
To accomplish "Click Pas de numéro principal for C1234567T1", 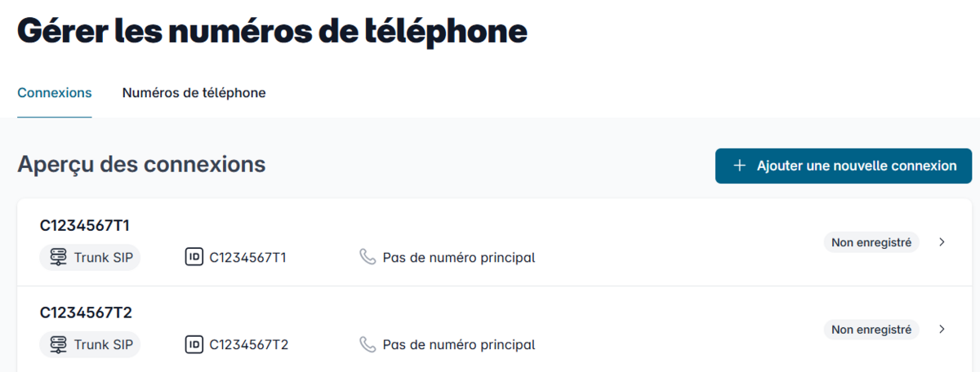I will pyautogui.click(x=458, y=258).
